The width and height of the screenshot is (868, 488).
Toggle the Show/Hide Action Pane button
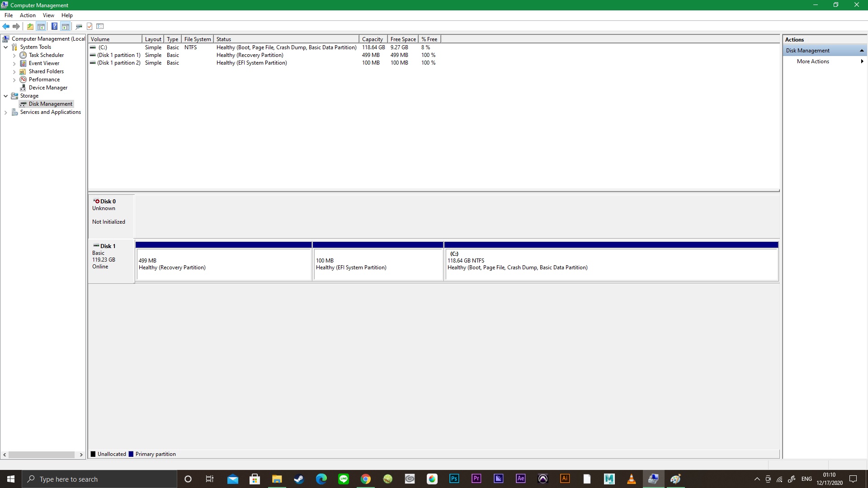(66, 26)
